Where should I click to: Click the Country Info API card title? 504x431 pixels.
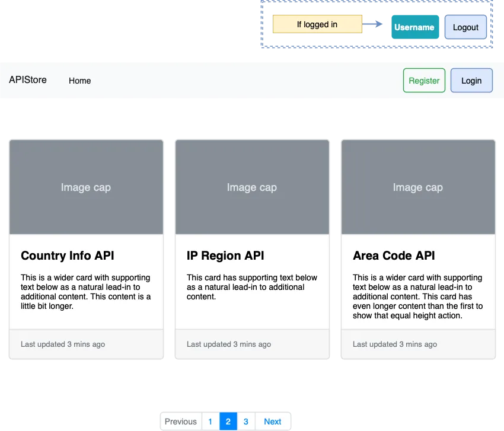pyautogui.click(x=68, y=256)
